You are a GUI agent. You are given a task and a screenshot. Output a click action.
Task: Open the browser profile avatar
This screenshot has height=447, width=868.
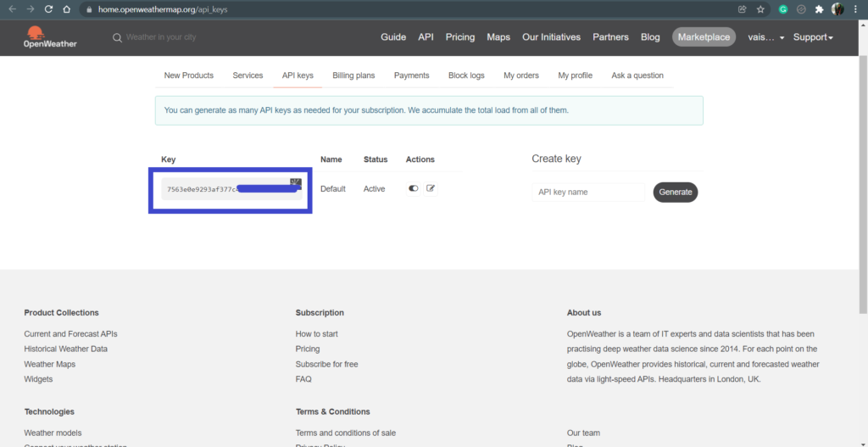click(837, 9)
